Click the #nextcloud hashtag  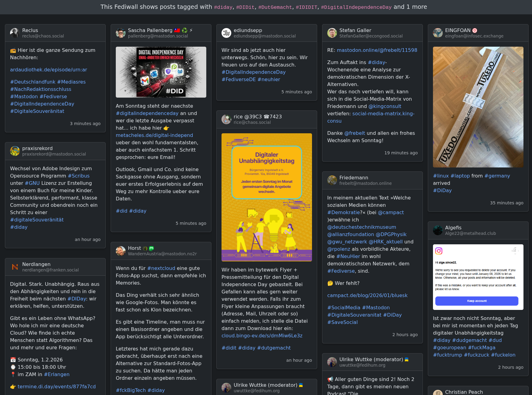(x=161, y=268)
